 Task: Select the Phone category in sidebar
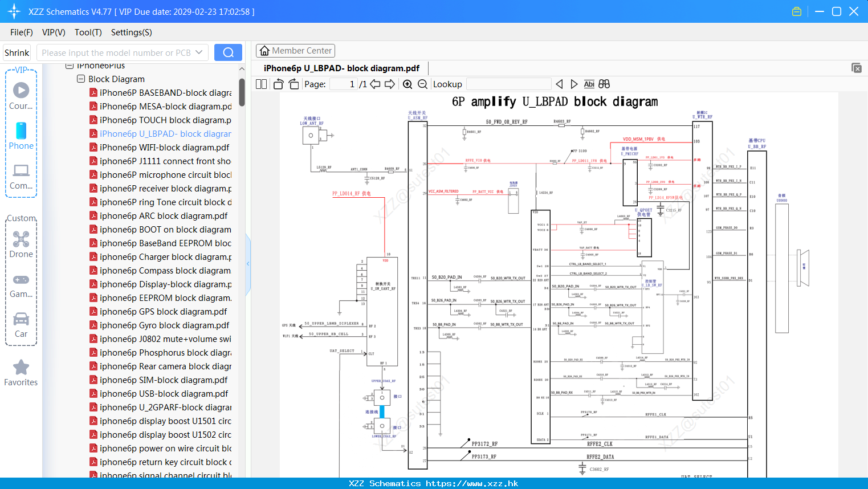tap(21, 136)
